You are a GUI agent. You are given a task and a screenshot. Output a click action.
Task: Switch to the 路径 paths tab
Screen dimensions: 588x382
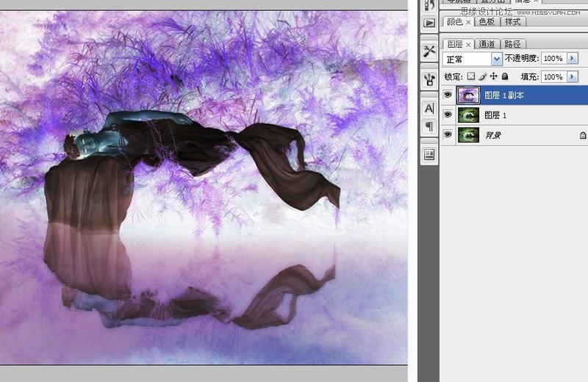[x=512, y=44]
